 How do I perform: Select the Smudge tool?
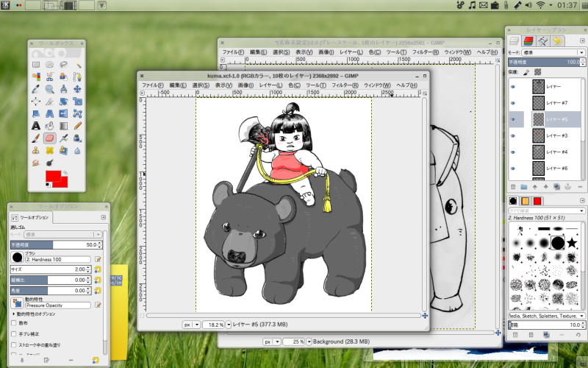tap(36, 163)
